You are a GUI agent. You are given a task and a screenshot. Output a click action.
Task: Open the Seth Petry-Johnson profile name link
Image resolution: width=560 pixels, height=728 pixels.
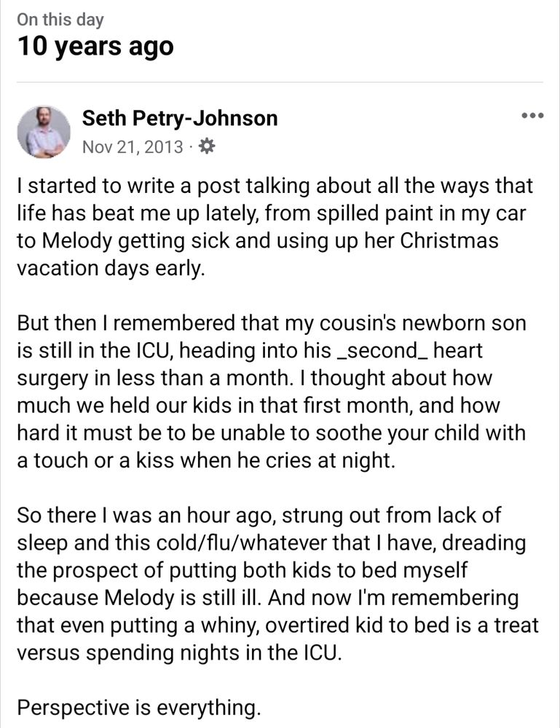coord(179,118)
